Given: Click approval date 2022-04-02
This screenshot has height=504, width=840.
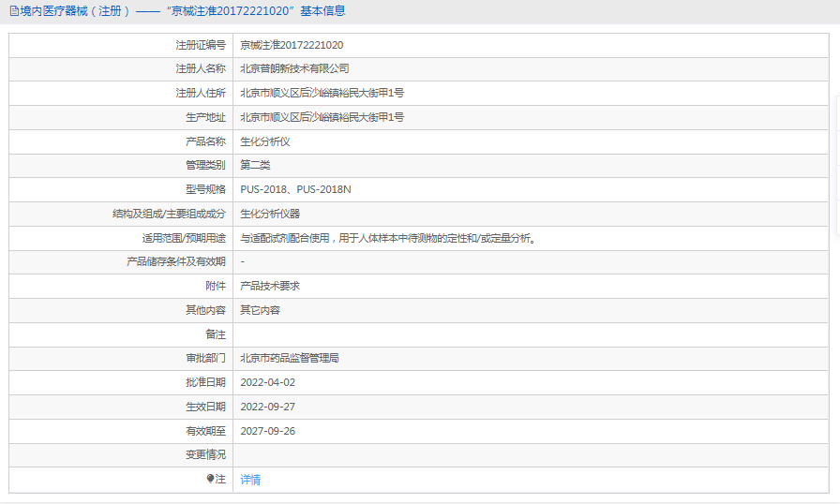Looking at the screenshot, I should pyautogui.click(x=268, y=382).
